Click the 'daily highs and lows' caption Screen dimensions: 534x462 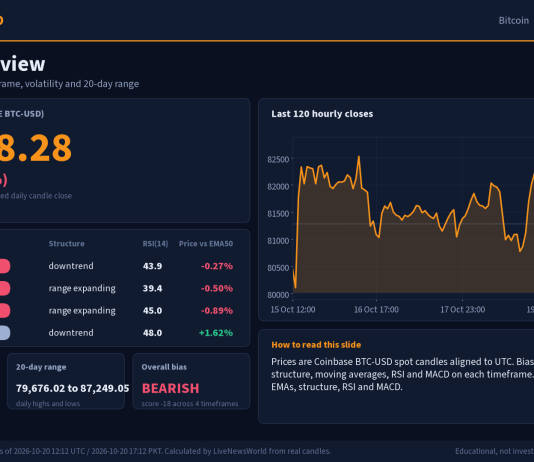[48, 404]
